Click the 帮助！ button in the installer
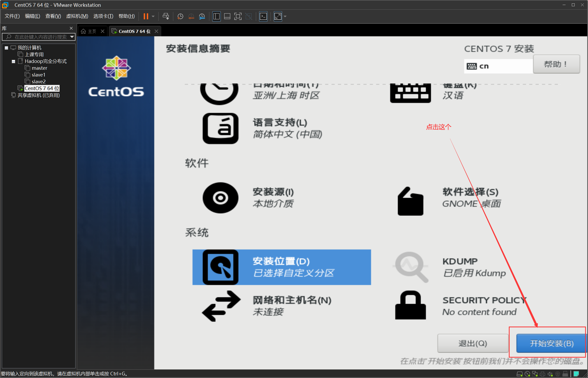This screenshot has width=588, height=378. 556,64
